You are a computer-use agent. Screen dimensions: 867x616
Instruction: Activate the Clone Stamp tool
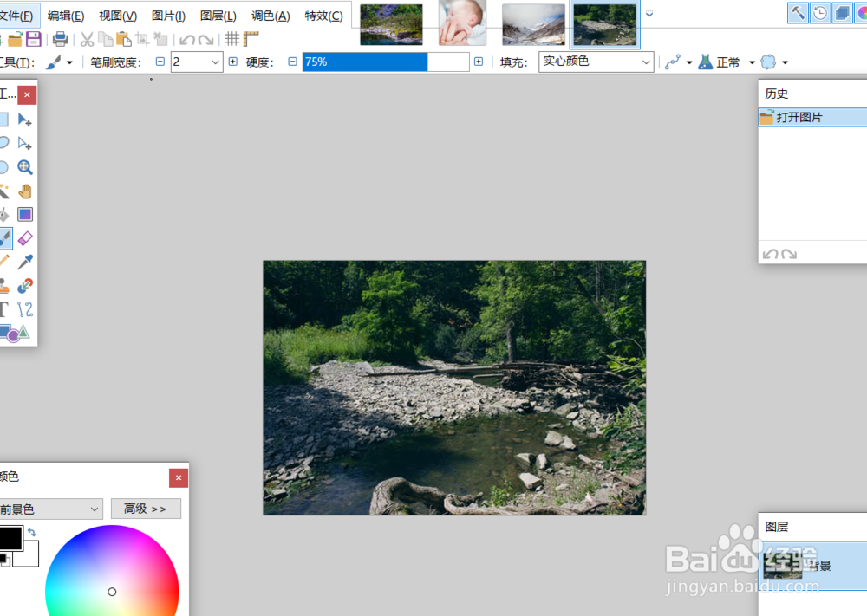(6, 286)
